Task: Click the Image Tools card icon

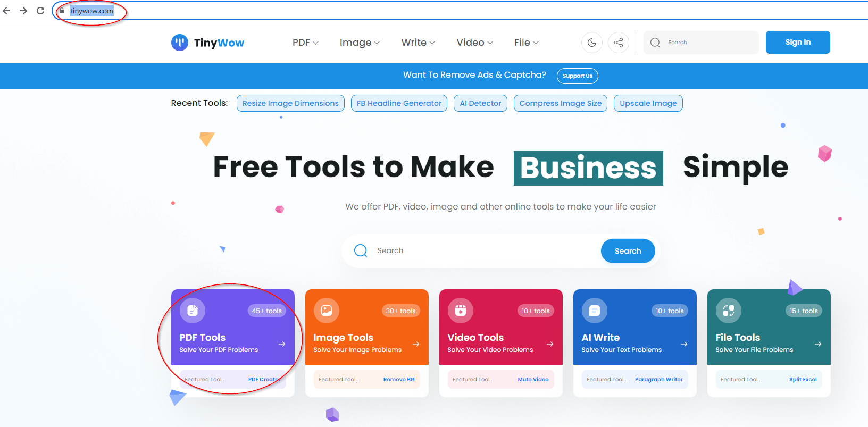Action: tap(327, 311)
